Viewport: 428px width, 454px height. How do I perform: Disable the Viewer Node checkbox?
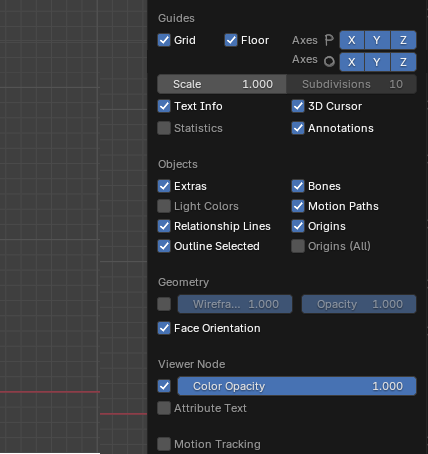(x=164, y=386)
